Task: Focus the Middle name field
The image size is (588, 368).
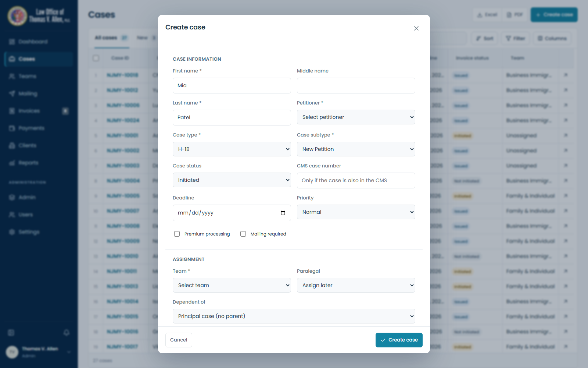Action: [x=356, y=85]
